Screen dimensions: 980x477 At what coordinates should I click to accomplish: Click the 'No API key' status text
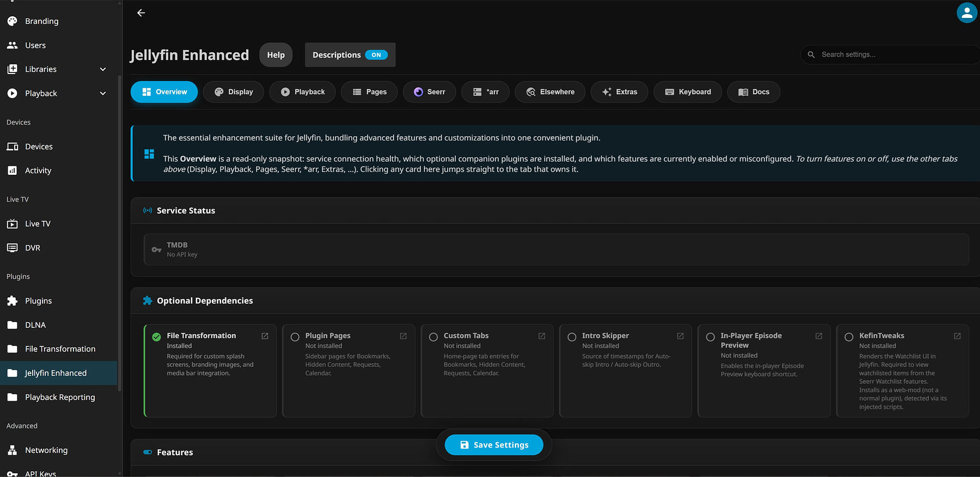click(182, 255)
